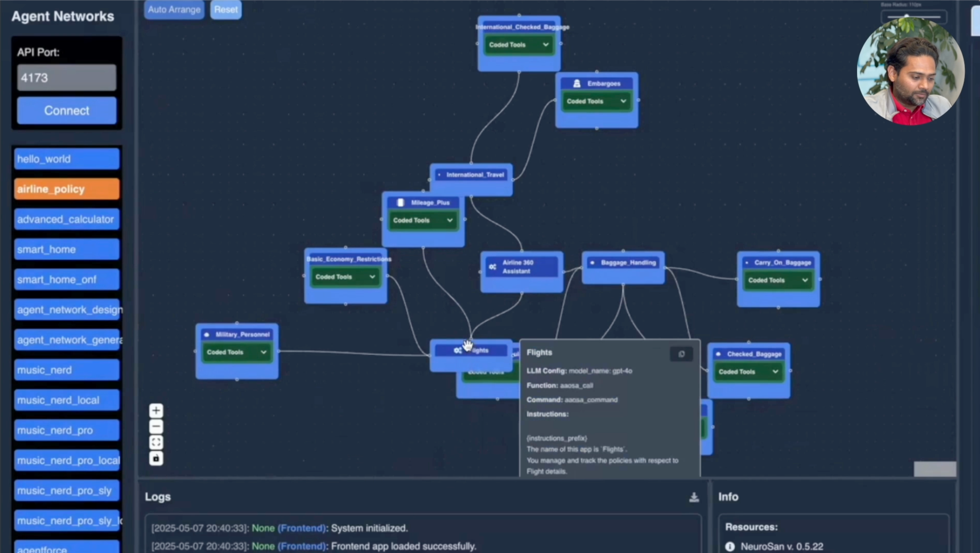Download the logs

coord(694,497)
